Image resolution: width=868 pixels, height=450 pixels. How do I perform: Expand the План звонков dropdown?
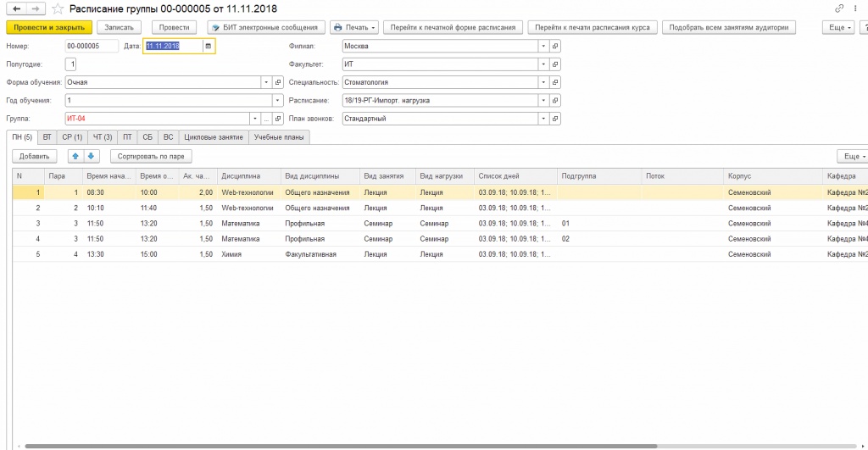pos(543,119)
